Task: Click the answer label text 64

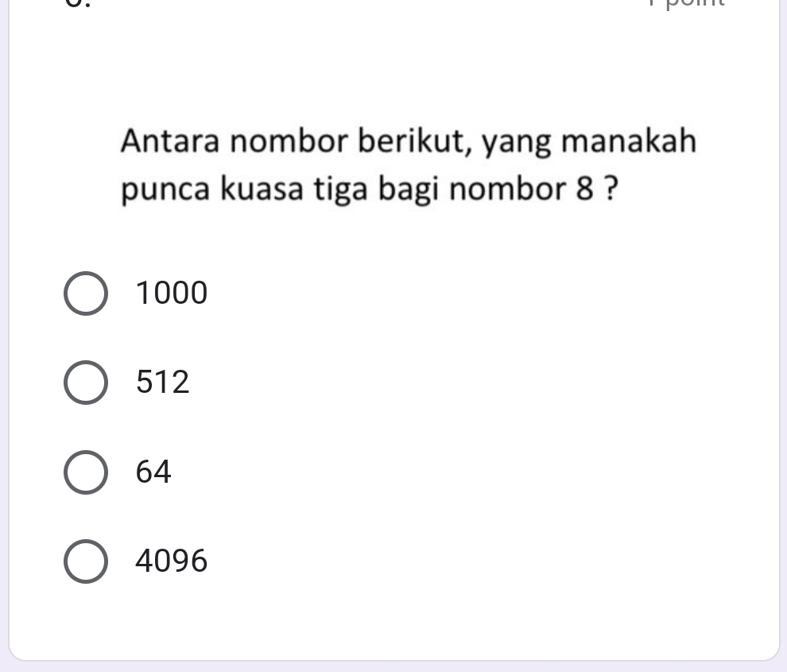Action: click(x=153, y=472)
